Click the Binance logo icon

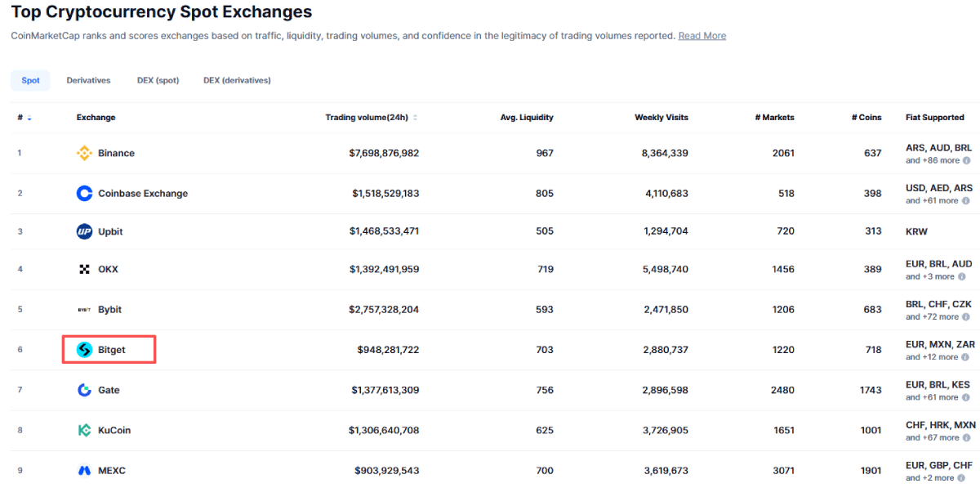(x=84, y=153)
